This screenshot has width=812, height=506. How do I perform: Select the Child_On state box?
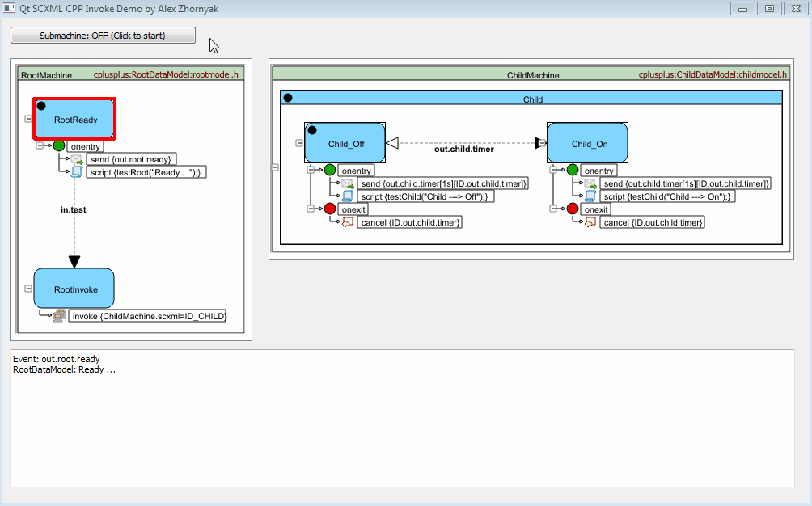pos(589,144)
